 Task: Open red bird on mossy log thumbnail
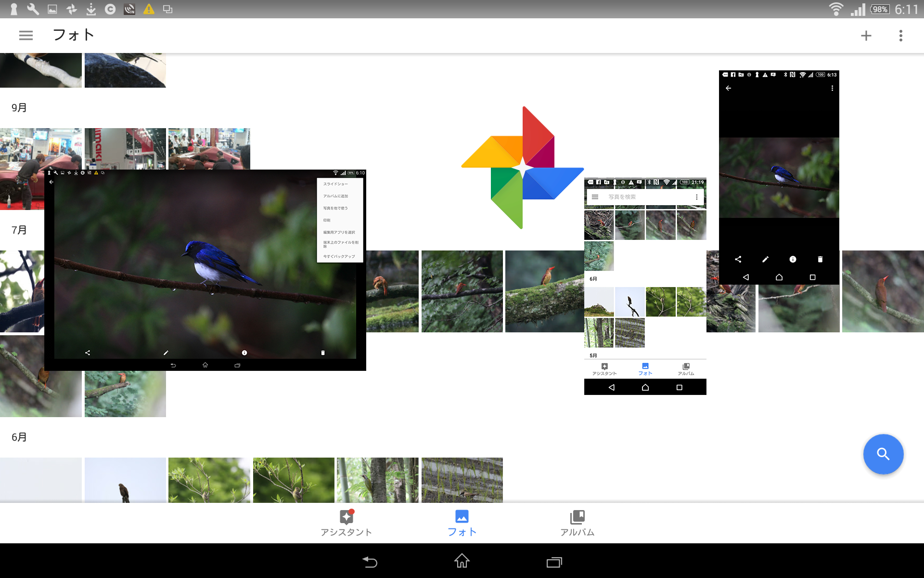point(544,291)
